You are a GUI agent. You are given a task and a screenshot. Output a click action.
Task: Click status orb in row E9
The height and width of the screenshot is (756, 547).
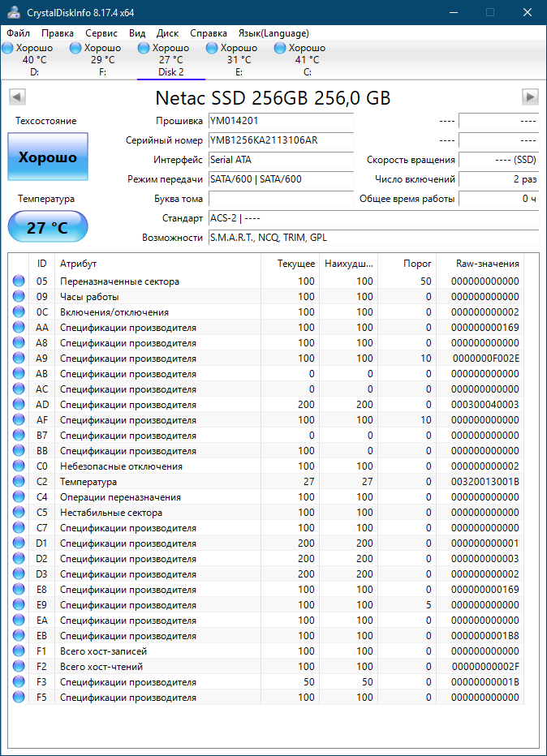(x=19, y=604)
